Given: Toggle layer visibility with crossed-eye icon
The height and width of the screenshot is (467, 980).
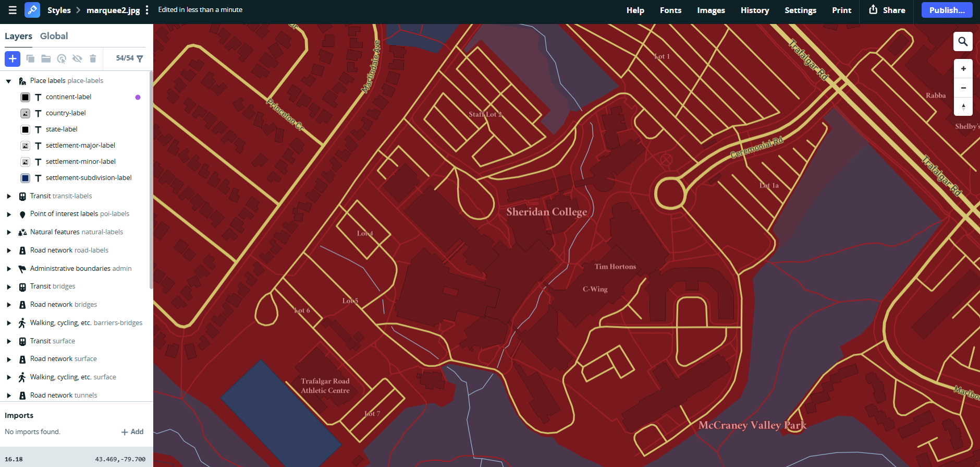Looking at the screenshot, I should tap(77, 58).
